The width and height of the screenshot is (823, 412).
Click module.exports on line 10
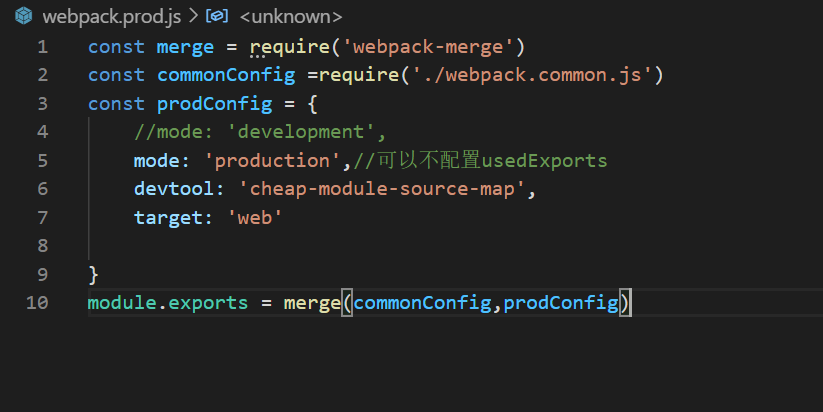(x=168, y=303)
